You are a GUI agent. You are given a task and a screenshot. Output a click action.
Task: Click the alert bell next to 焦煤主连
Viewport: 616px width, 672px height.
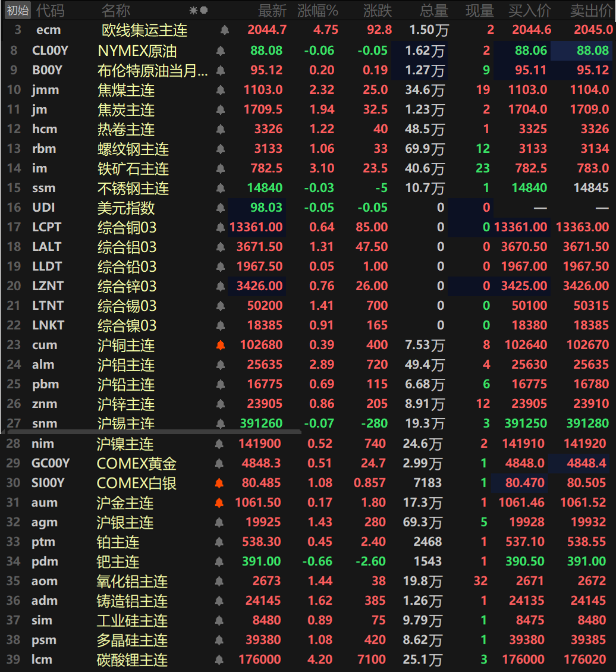[x=219, y=89]
